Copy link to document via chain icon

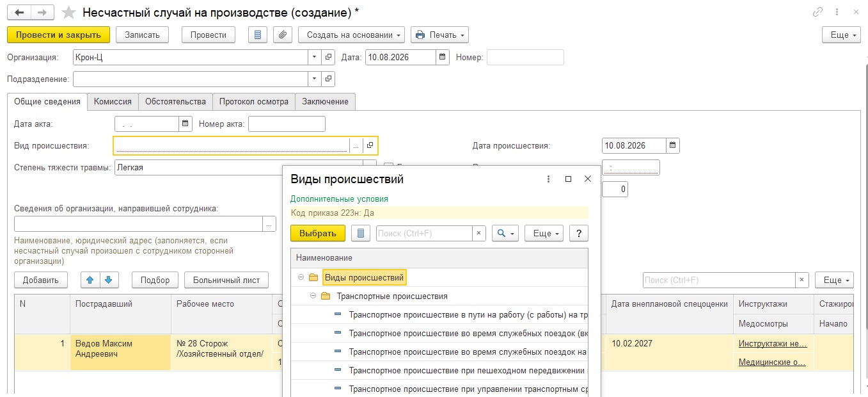817,12
